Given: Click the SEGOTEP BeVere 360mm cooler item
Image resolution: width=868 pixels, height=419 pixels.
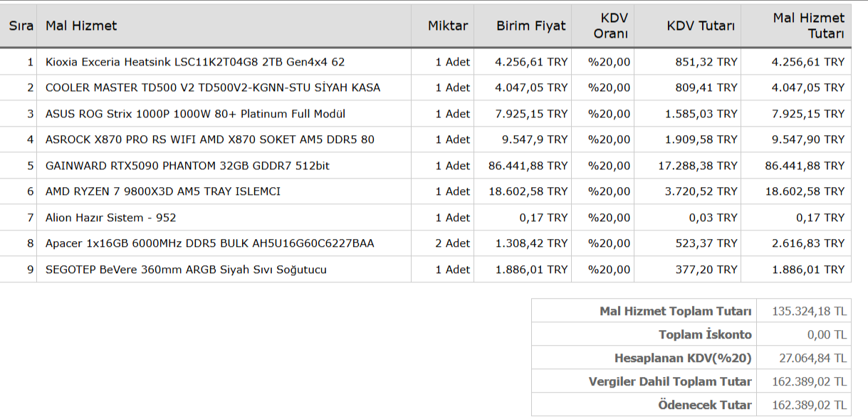Looking at the screenshot, I should tap(187, 270).
